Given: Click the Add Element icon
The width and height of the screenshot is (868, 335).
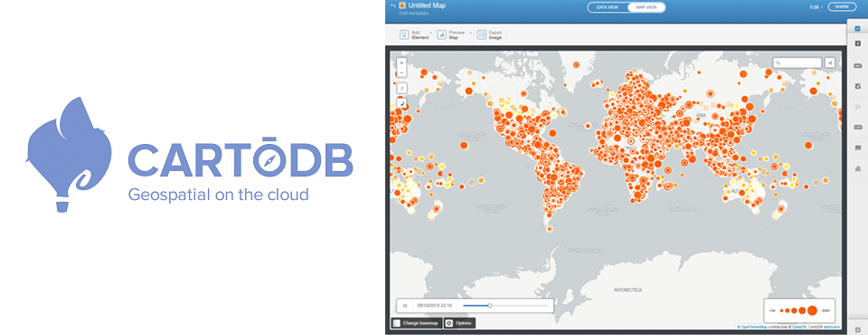Looking at the screenshot, I should pos(404,35).
